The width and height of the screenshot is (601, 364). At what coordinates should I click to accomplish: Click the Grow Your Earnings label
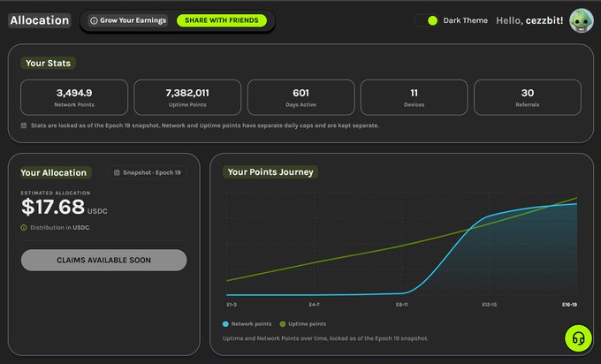point(133,20)
